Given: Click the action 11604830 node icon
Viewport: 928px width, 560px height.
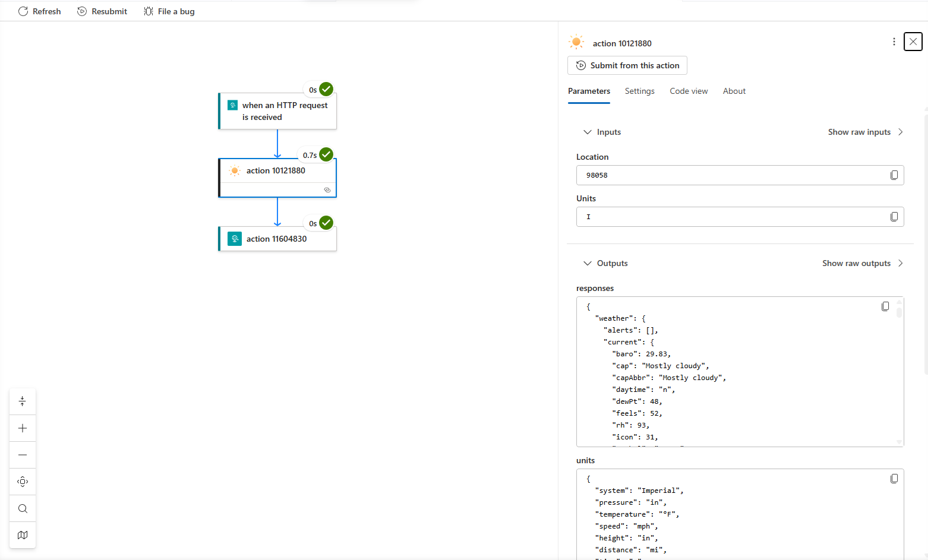Looking at the screenshot, I should (235, 239).
